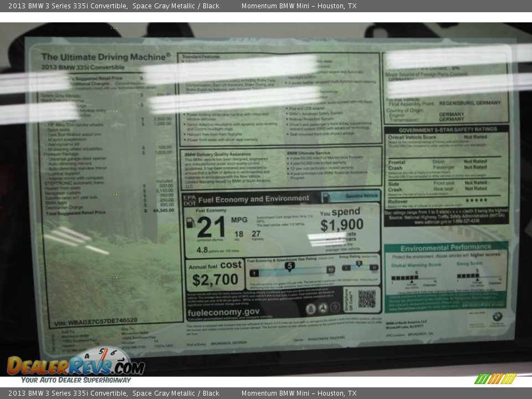
Task: Click 'The Ultimate Driving Machine' heading
Action: (x=106, y=57)
